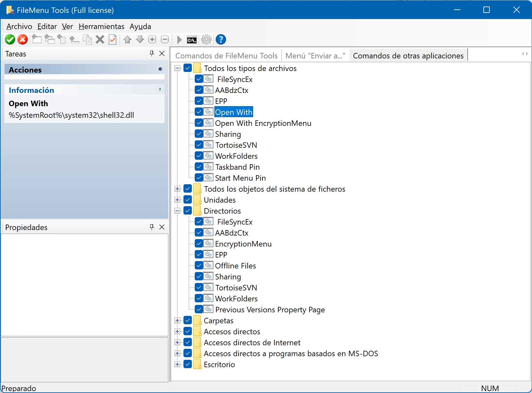Switch to Comandos de FileMenu Tools tab
This screenshot has width=532, height=393.
[x=226, y=56]
